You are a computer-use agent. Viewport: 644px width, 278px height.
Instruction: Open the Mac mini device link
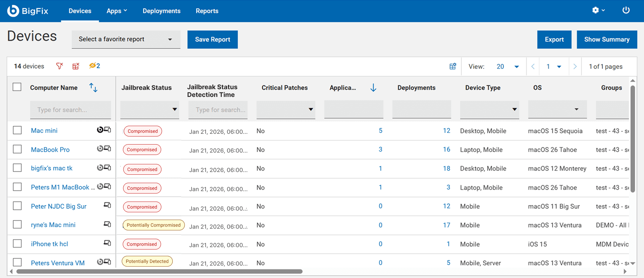44,130
